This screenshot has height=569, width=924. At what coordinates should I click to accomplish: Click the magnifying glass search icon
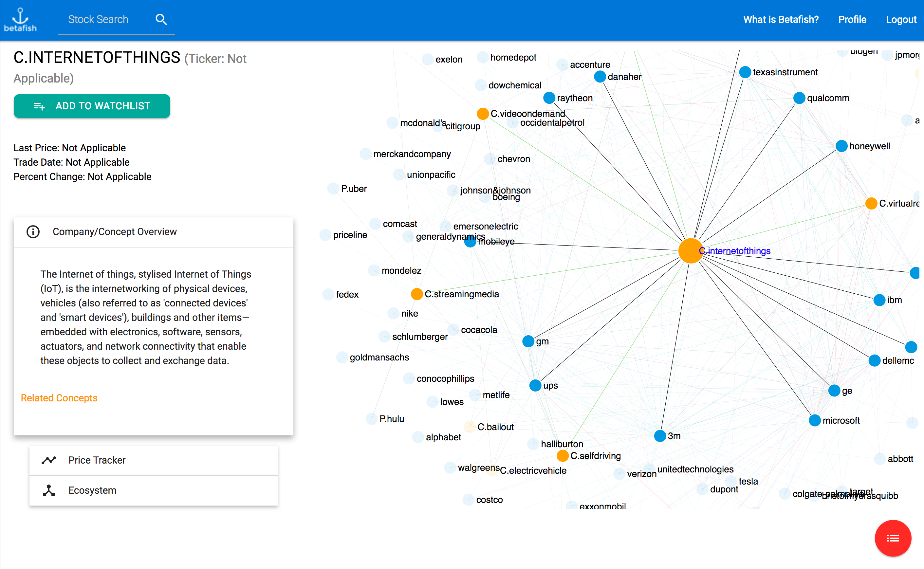click(x=161, y=20)
